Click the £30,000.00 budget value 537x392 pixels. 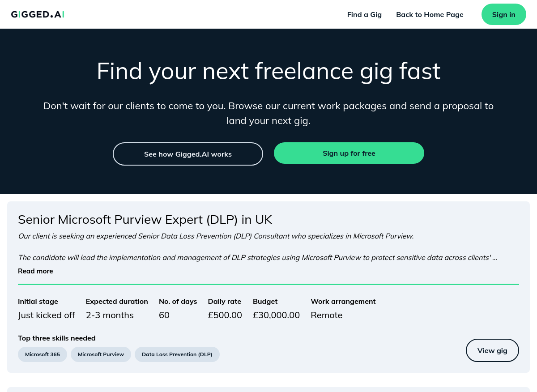point(276,315)
